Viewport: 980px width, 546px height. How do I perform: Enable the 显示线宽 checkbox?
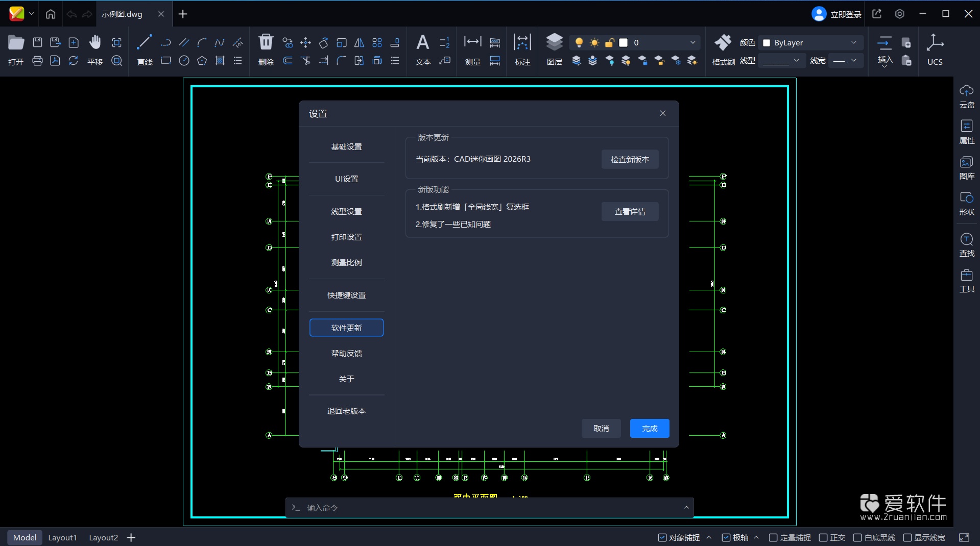(907, 537)
